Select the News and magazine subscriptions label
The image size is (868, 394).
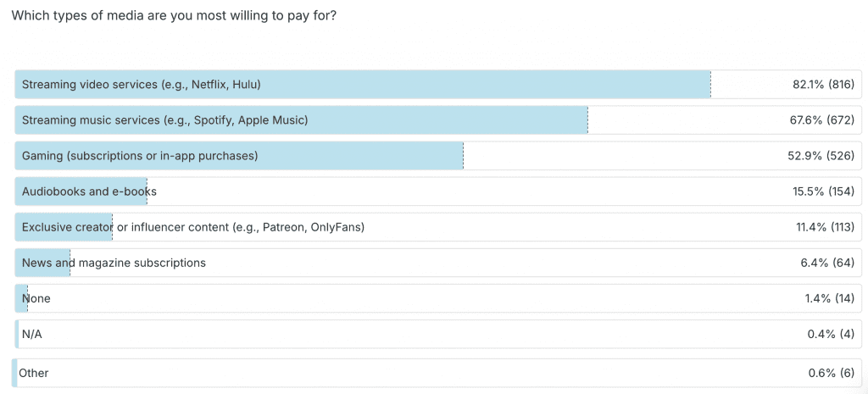tap(114, 263)
